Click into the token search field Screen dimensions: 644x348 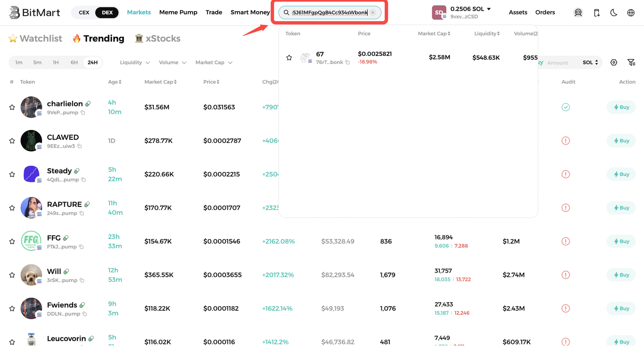coord(330,13)
